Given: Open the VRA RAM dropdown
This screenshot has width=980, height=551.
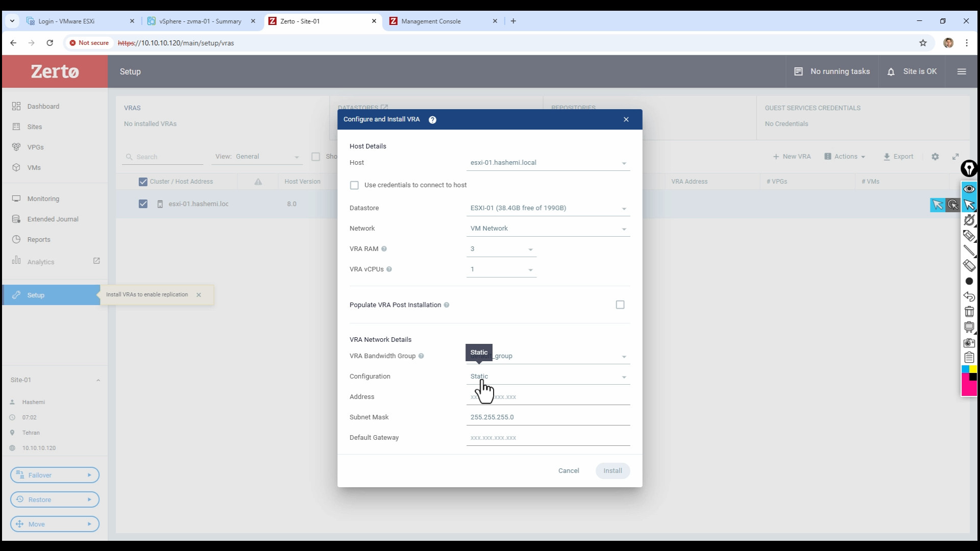Looking at the screenshot, I should (530, 249).
